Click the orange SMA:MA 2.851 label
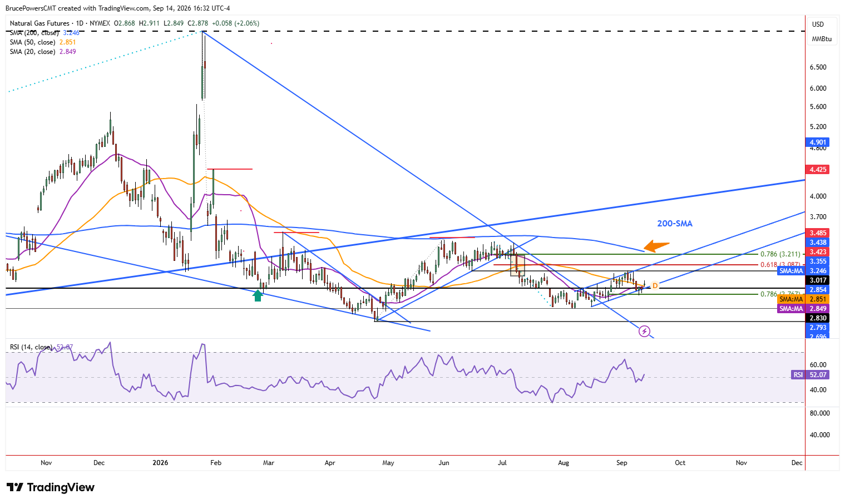Viewport: 845px width, 504px height. pyautogui.click(x=803, y=299)
